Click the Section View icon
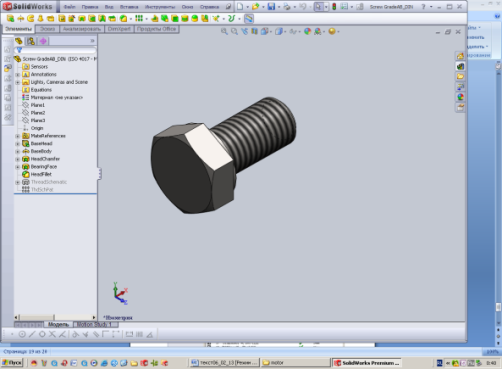Screen dimensions: 502x369 (254, 31)
